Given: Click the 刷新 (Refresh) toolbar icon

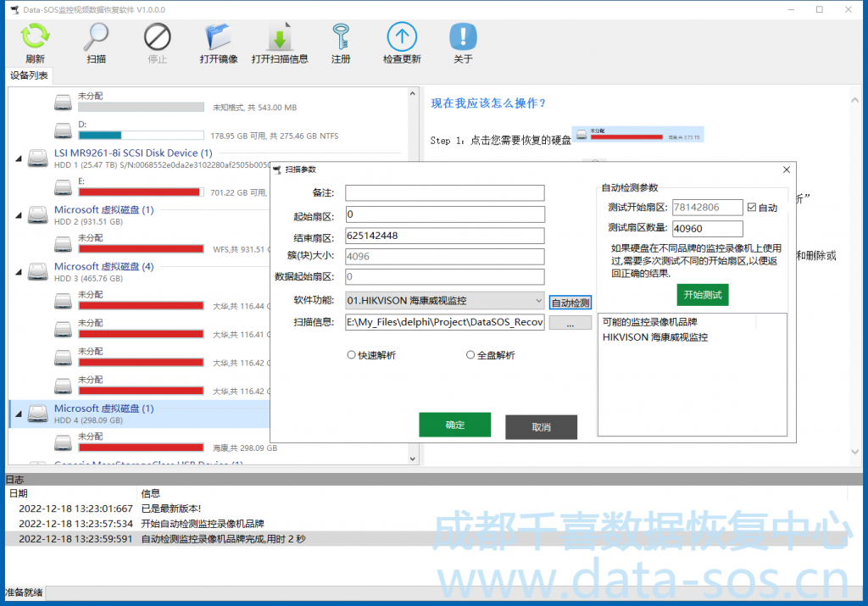Looking at the screenshot, I should 35,38.
